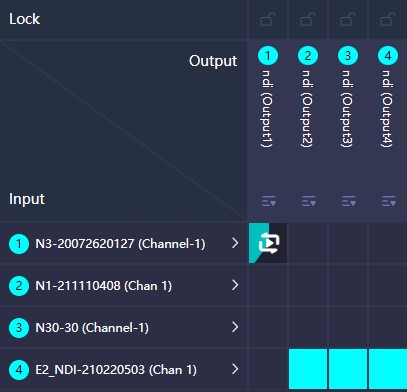Expand the E2_NDI-210220503 (Chan 1) input row
Viewport: 407px width, 392px height.
click(235, 369)
